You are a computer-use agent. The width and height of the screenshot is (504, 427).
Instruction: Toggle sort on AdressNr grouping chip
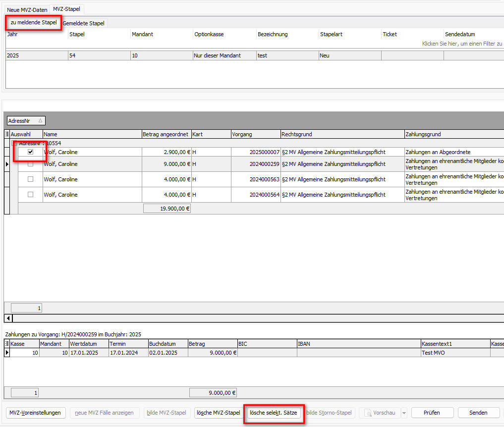click(x=26, y=121)
